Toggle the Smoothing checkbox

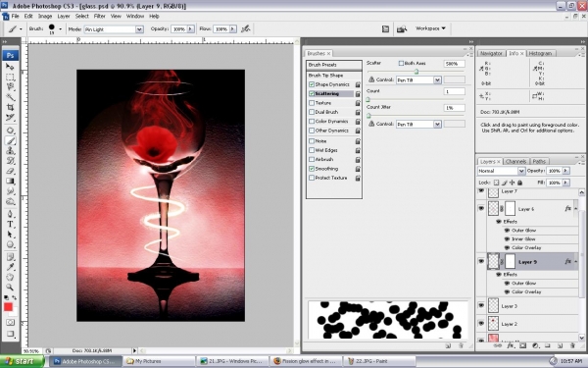coord(312,169)
